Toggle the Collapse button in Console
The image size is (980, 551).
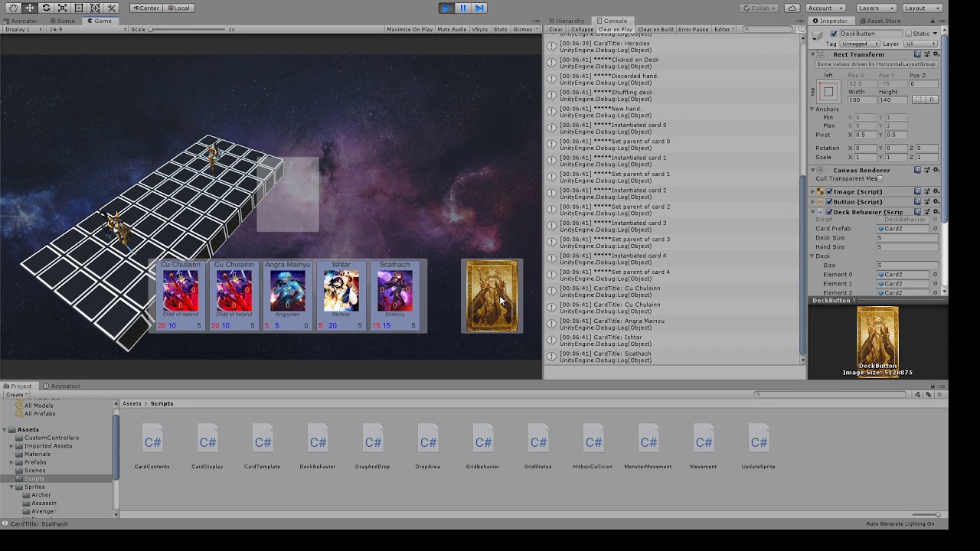582,29
